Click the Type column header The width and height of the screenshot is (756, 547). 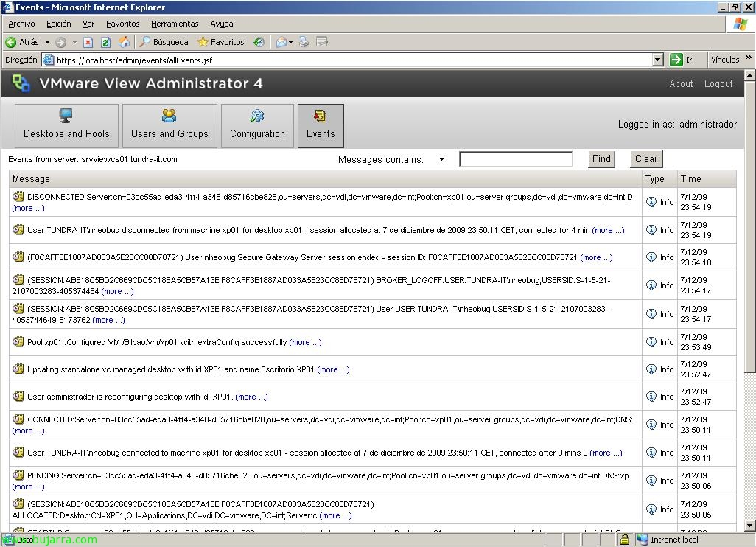coord(659,179)
